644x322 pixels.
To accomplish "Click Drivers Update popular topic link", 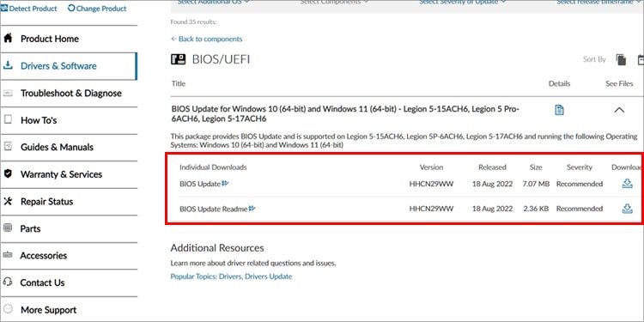I will coord(269,276).
